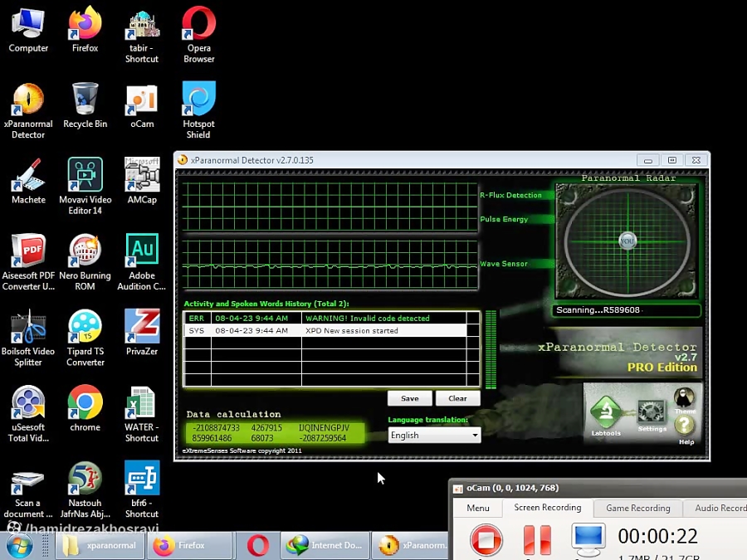Switch to Game Recording tab
747x560 pixels.
click(637, 508)
